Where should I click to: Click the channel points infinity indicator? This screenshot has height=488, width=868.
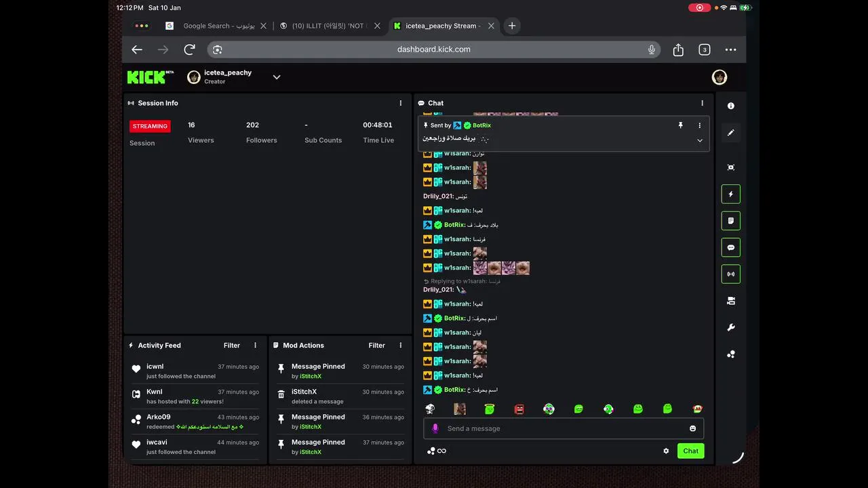point(437,451)
